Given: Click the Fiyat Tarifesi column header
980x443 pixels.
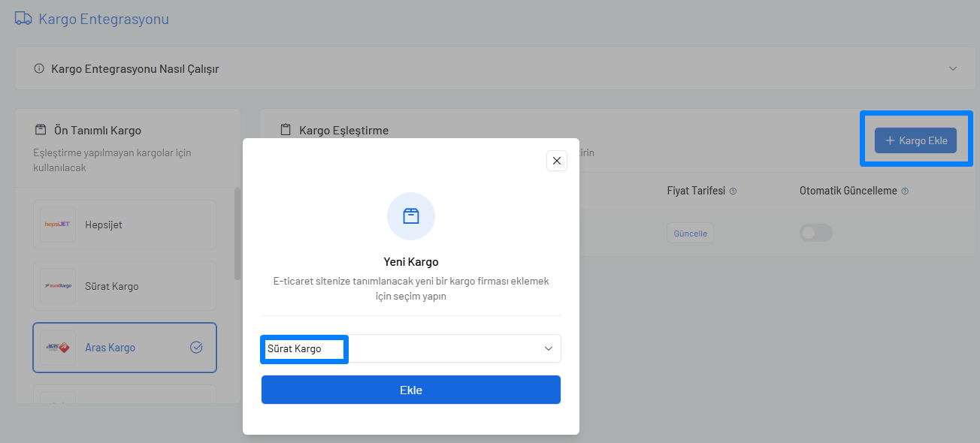Looking at the screenshot, I should pyautogui.click(x=696, y=191).
